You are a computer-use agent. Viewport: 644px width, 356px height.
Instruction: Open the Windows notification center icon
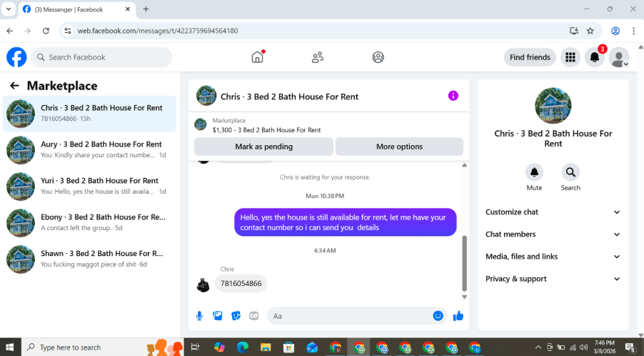[630, 347]
